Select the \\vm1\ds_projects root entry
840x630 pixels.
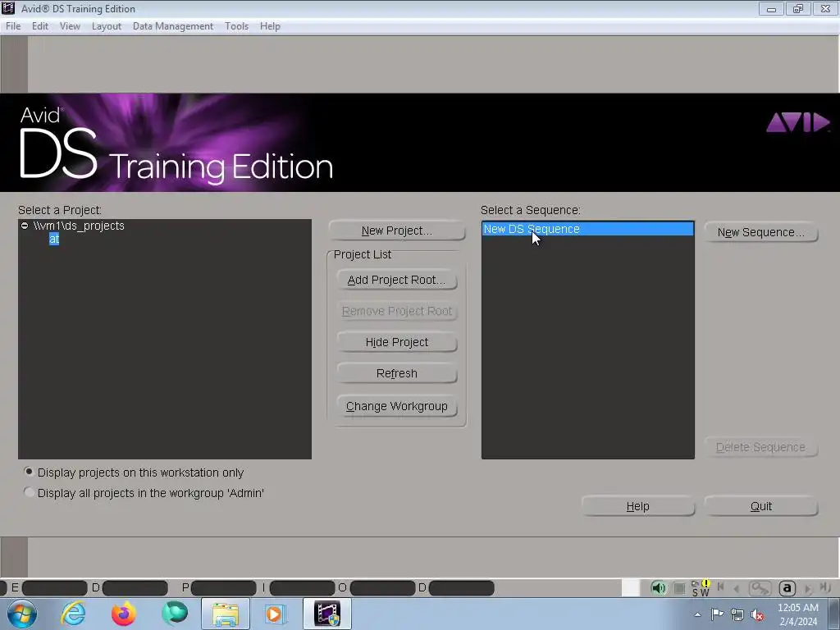click(x=79, y=226)
